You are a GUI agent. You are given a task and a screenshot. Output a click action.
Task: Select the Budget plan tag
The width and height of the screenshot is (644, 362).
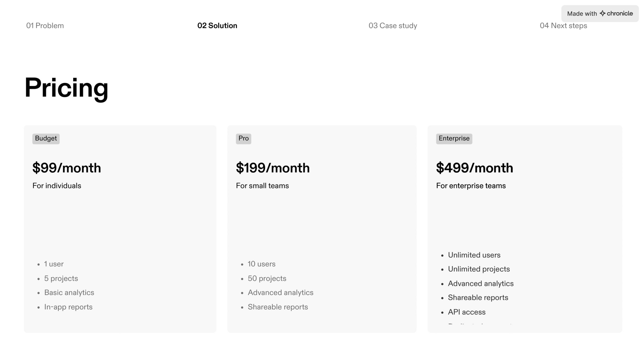pyautogui.click(x=46, y=138)
